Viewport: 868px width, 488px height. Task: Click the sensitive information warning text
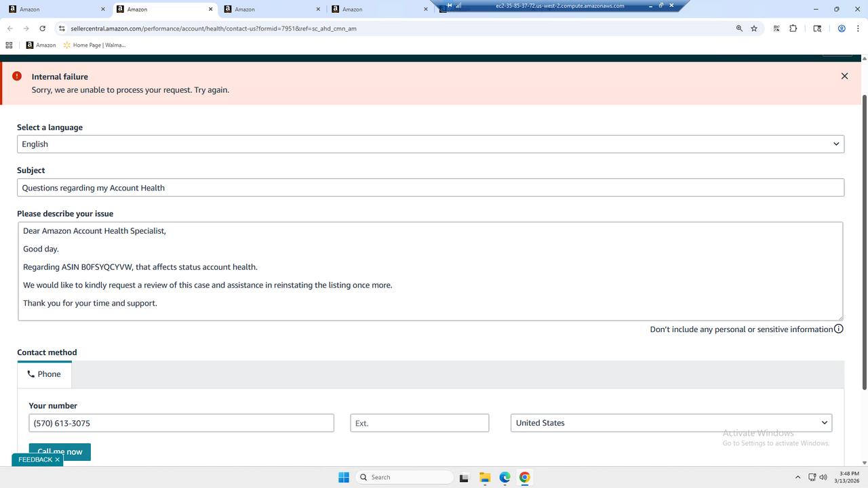pos(741,329)
